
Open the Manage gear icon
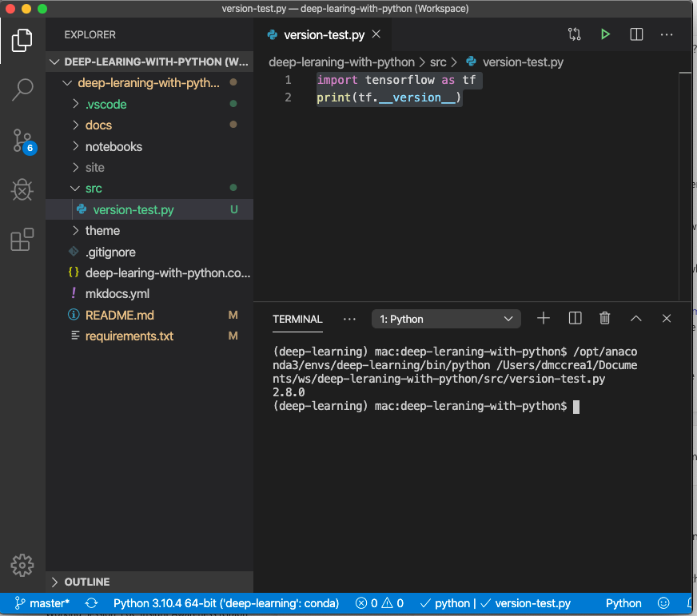point(22,566)
